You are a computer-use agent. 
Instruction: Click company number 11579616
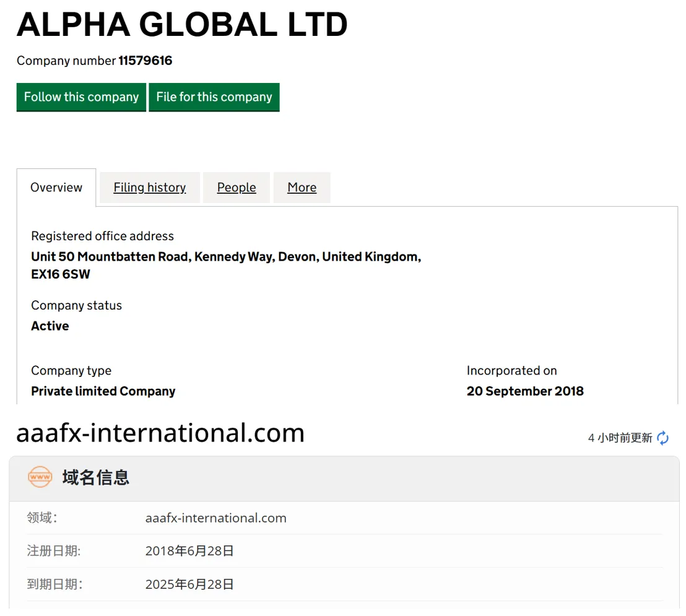tap(145, 61)
